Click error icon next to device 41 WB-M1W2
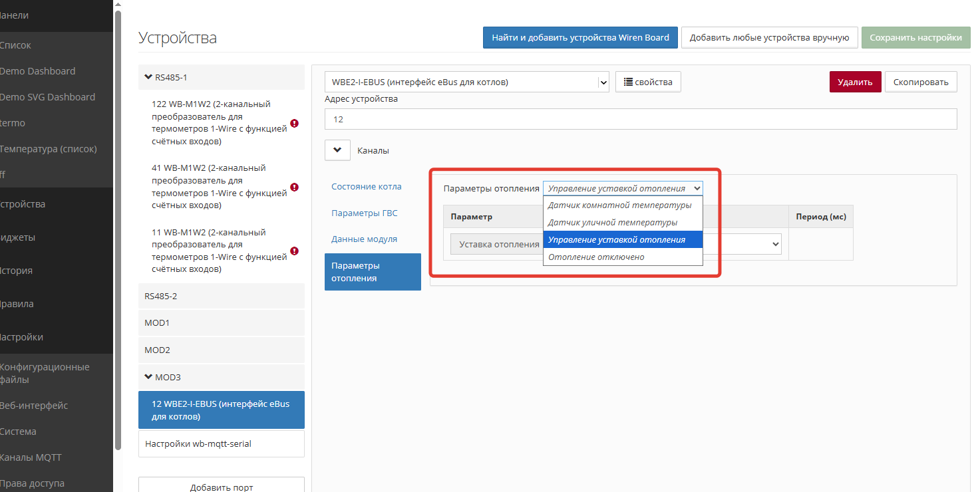The width and height of the screenshot is (980, 492). tap(294, 187)
